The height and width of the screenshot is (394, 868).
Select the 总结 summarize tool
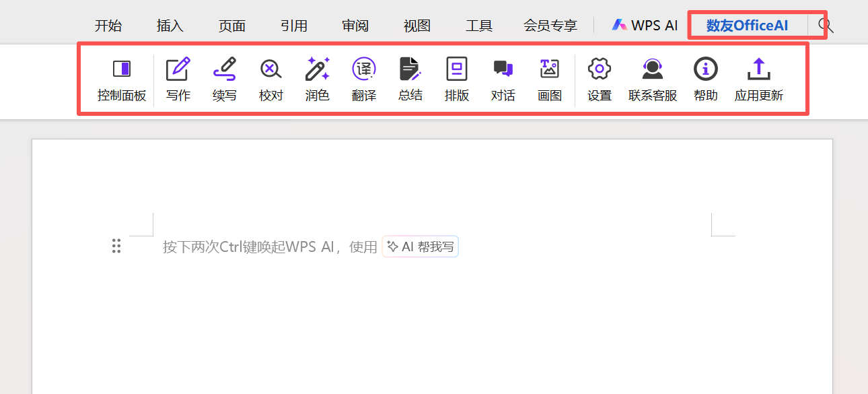pyautogui.click(x=410, y=79)
